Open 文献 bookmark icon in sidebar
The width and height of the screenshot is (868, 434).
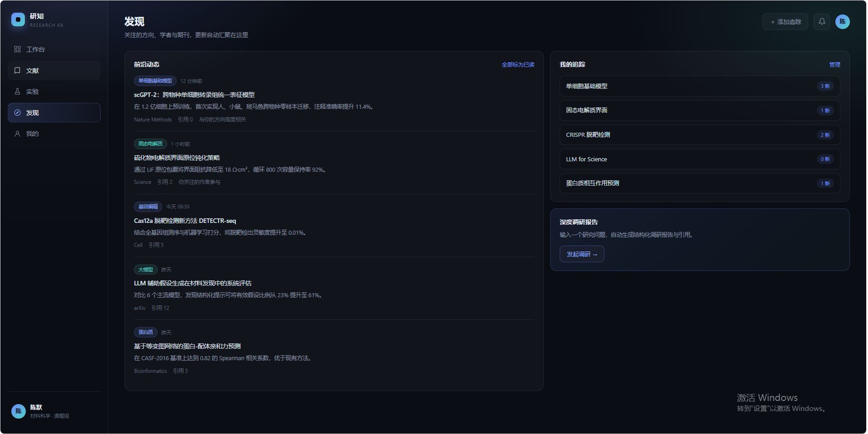coord(17,70)
